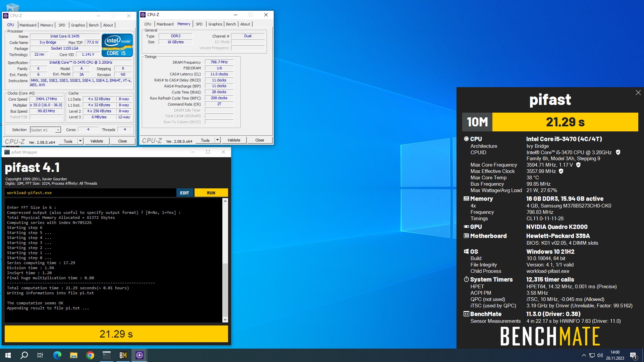
Task: Launch Google Chrome from taskbar
Action: [90, 355]
